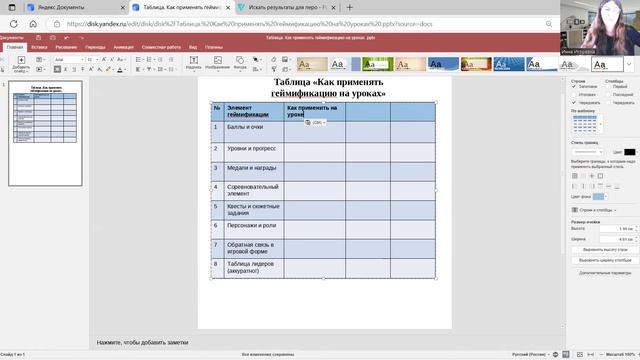Open a new browser tab

pos(350,7)
